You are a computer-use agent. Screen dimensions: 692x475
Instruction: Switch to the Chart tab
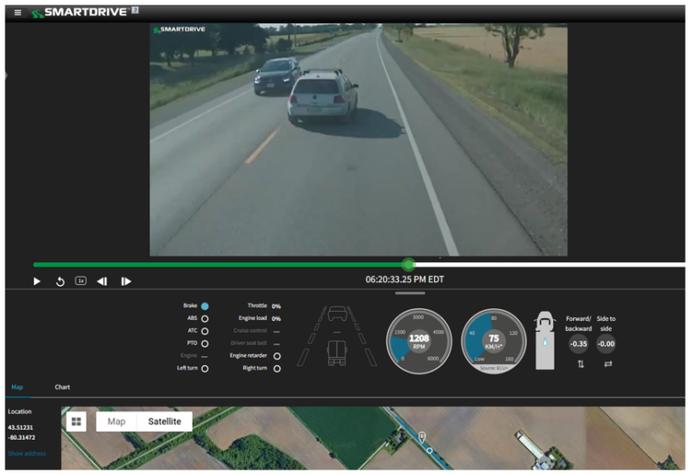pos(62,387)
